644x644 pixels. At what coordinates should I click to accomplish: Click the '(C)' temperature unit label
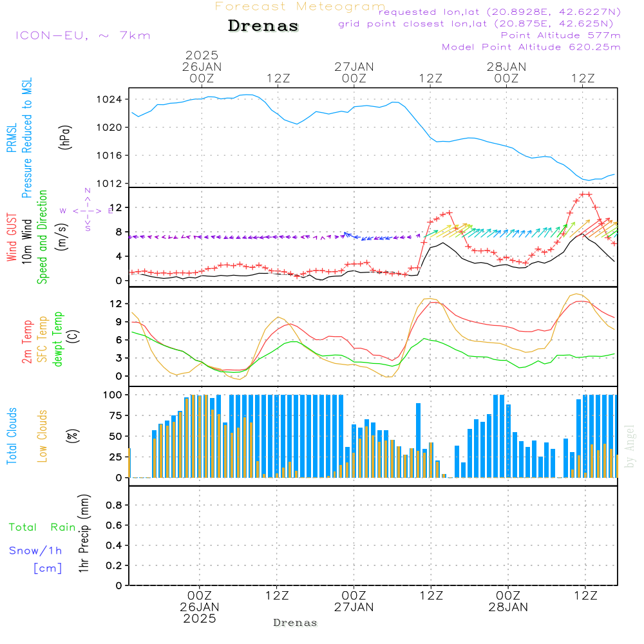coord(73,336)
